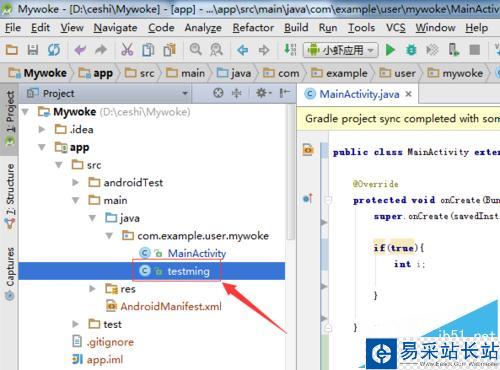500x370 pixels.
Task: Open the Project view selector dropdown
Action: pyautogui.click(x=185, y=93)
